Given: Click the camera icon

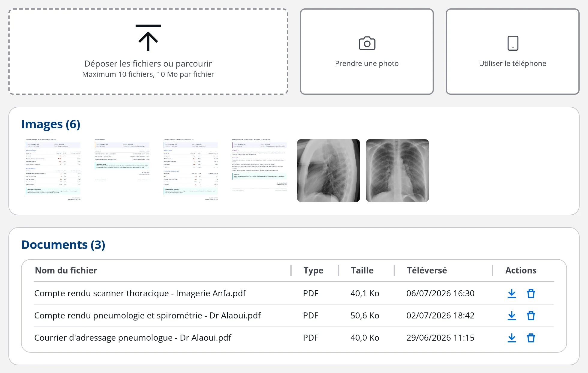Looking at the screenshot, I should (x=367, y=43).
